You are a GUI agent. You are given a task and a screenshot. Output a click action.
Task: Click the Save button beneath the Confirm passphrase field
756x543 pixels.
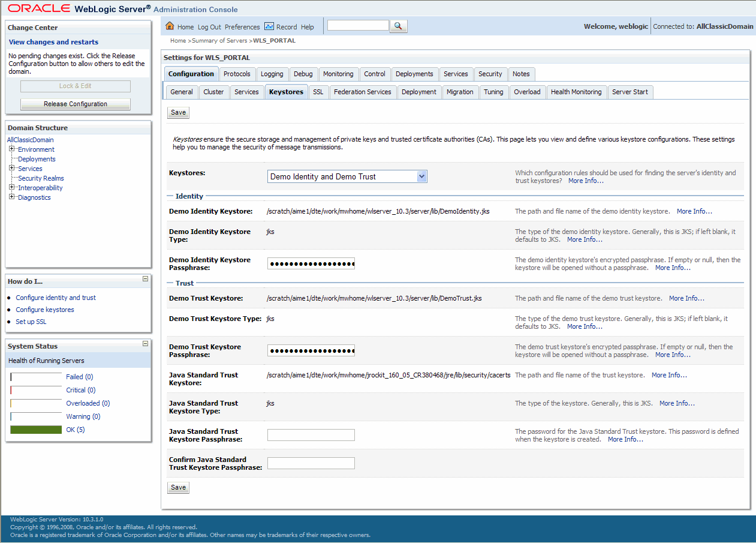pyautogui.click(x=179, y=487)
